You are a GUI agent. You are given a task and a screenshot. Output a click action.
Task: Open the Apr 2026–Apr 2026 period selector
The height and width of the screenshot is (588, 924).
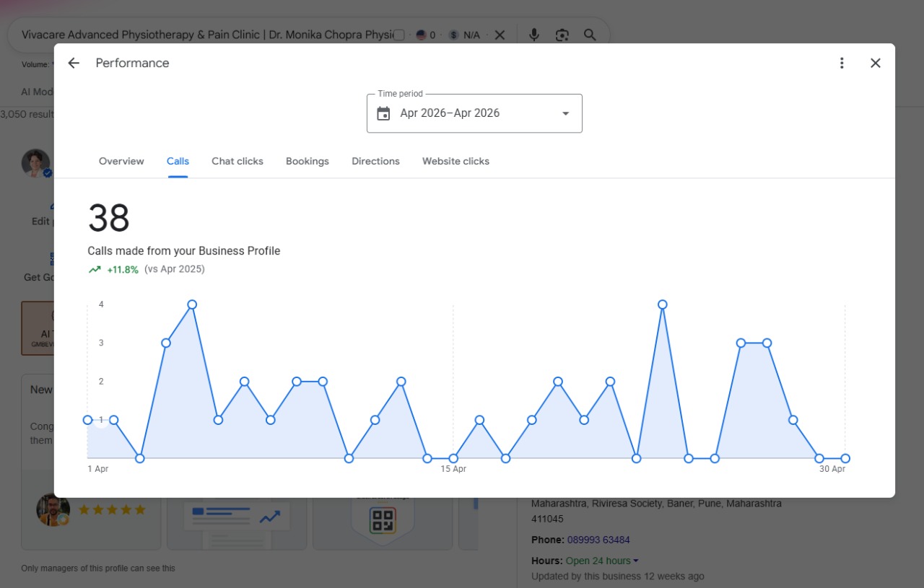(474, 113)
